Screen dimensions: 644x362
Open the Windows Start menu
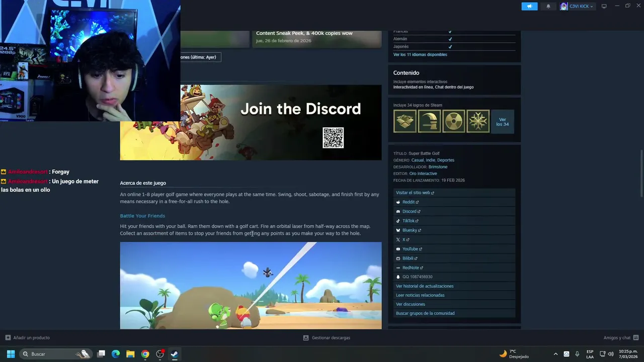[11, 354]
